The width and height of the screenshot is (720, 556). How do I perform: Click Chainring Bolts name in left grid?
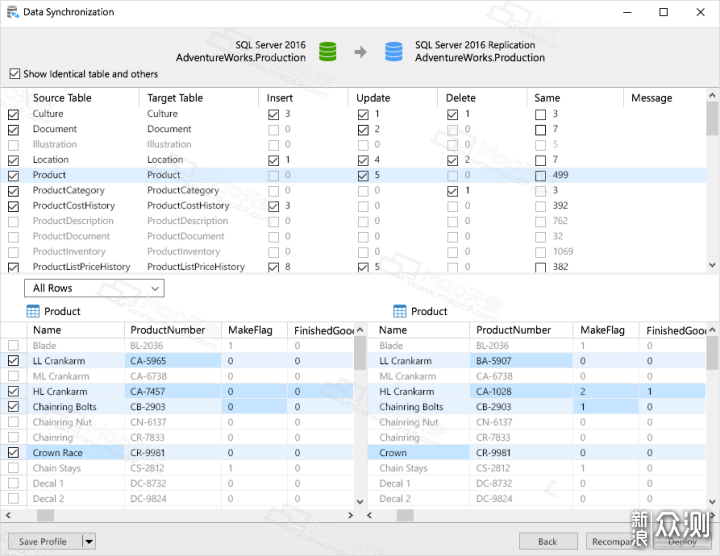tap(64, 407)
